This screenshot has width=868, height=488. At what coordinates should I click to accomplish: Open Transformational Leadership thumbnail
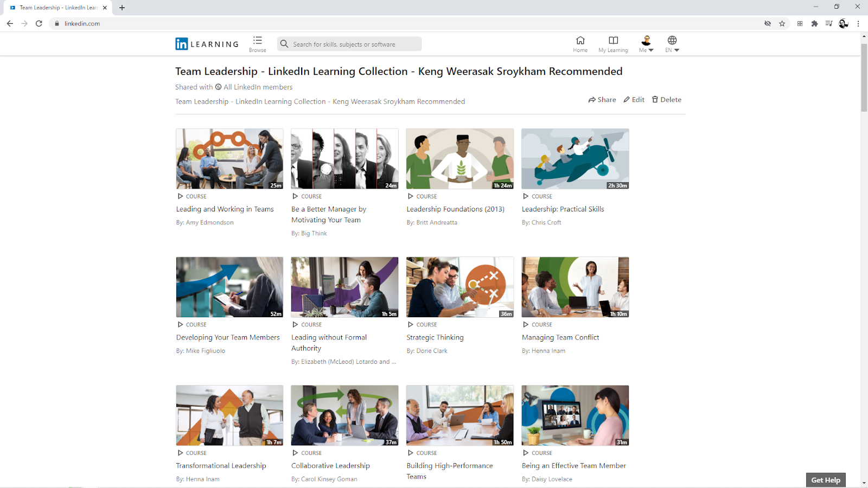click(229, 416)
